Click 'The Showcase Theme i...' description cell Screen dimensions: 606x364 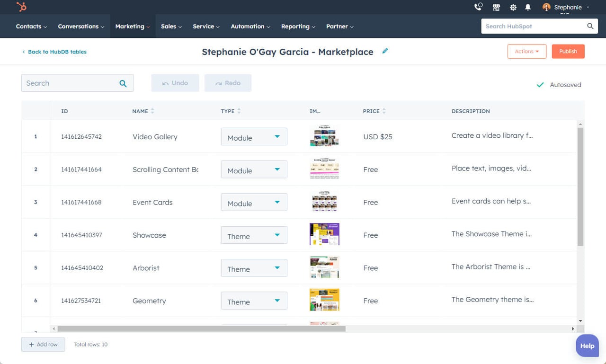point(491,234)
